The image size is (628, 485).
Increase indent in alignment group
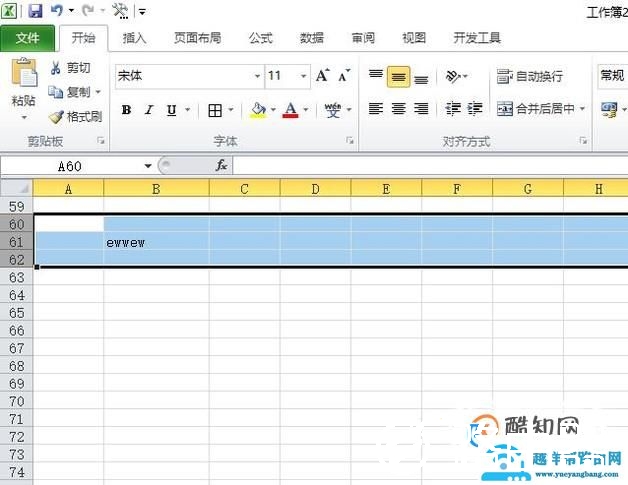tap(475, 109)
